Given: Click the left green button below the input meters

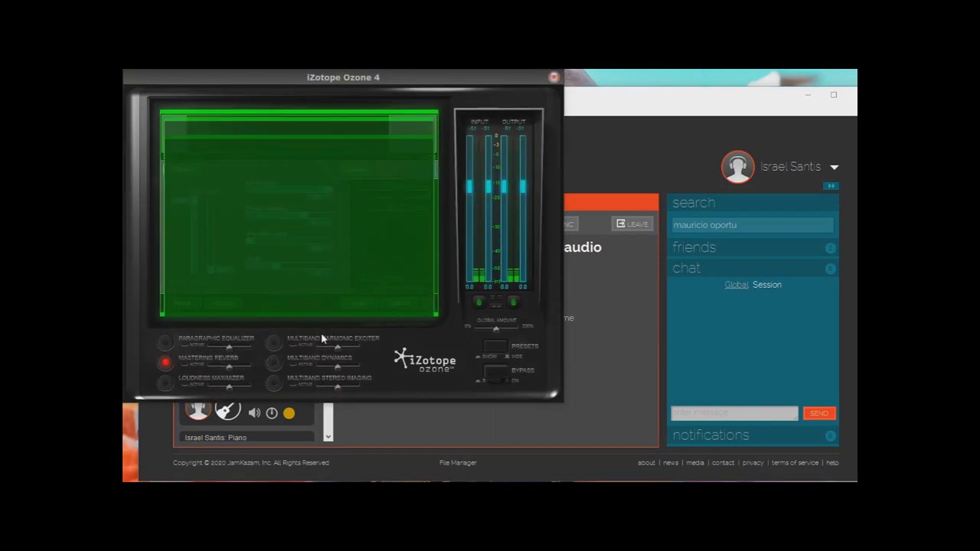Looking at the screenshot, I should pyautogui.click(x=479, y=302).
